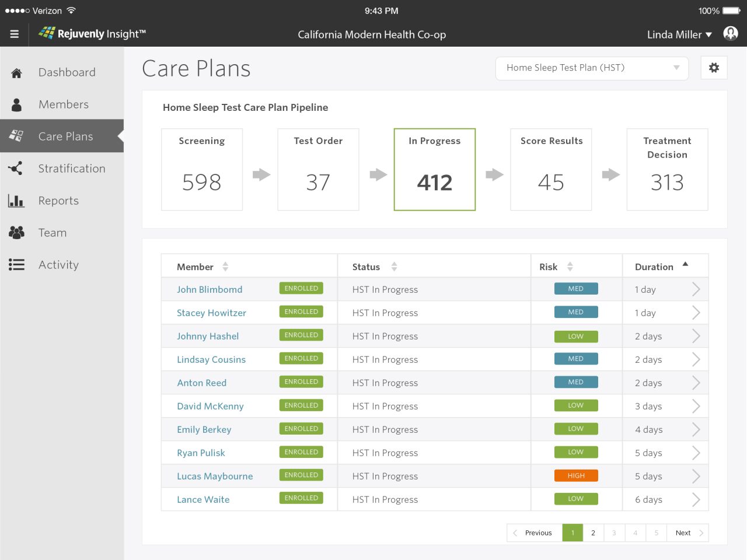Sort table by Status column
Viewport: 747px width, 560px height.
coord(394,267)
